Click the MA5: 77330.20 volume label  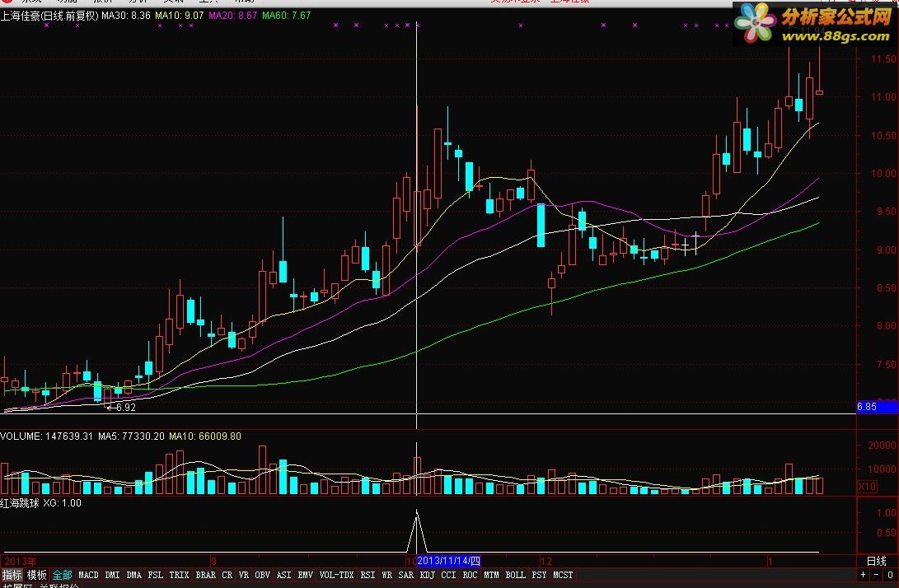coord(131,436)
